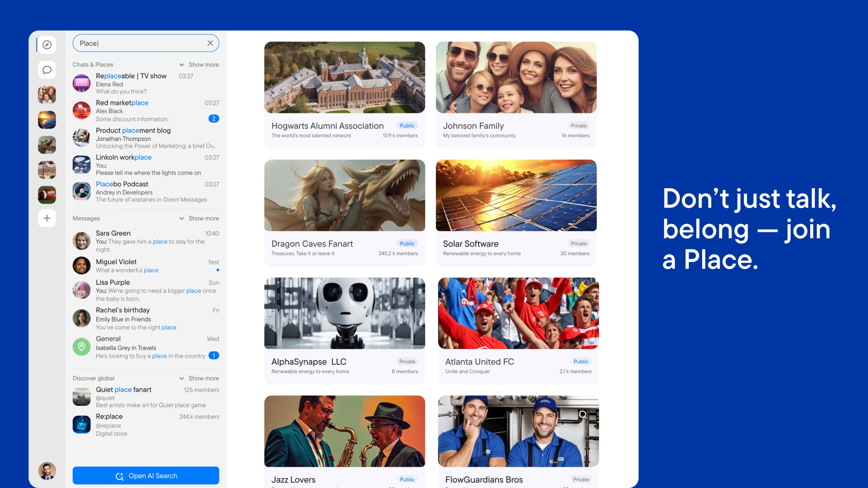
Task: Open the Red marketplace chat result
Action: [146, 111]
